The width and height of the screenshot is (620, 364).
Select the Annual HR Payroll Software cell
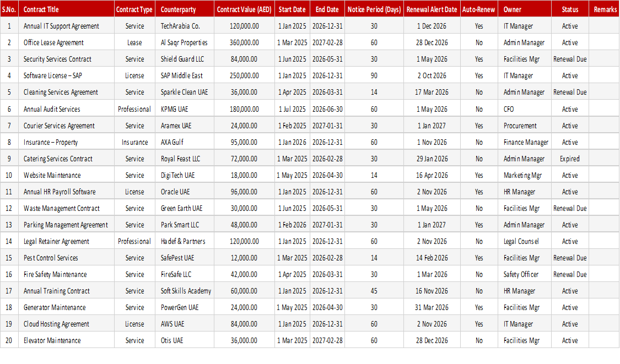tap(67, 192)
